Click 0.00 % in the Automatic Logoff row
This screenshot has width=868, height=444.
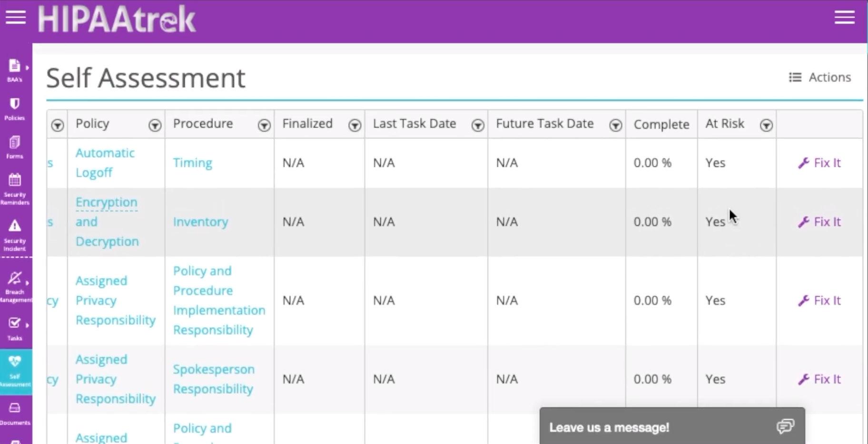coord(652,163)
